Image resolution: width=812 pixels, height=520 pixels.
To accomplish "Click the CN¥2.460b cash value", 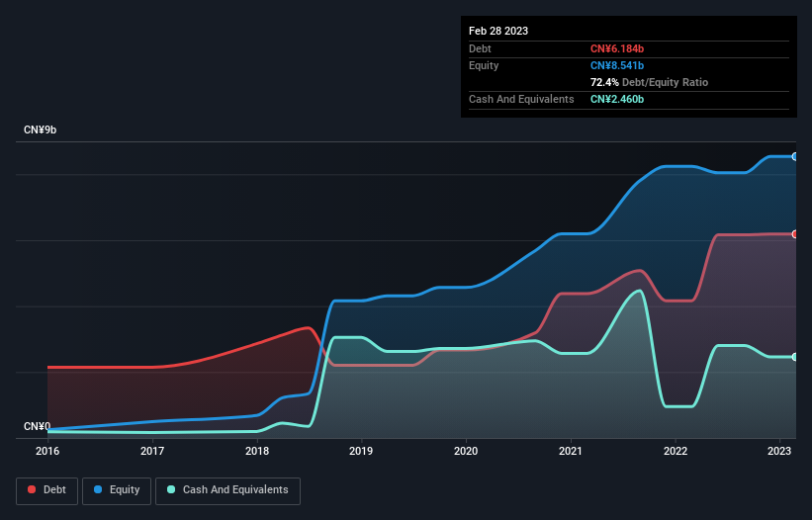I will pos(617,99).
